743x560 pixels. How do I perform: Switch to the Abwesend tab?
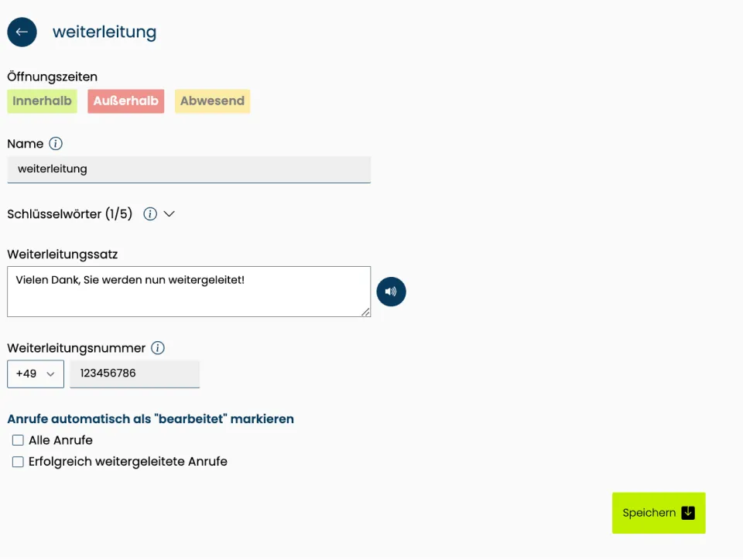(x=212, y=101)
